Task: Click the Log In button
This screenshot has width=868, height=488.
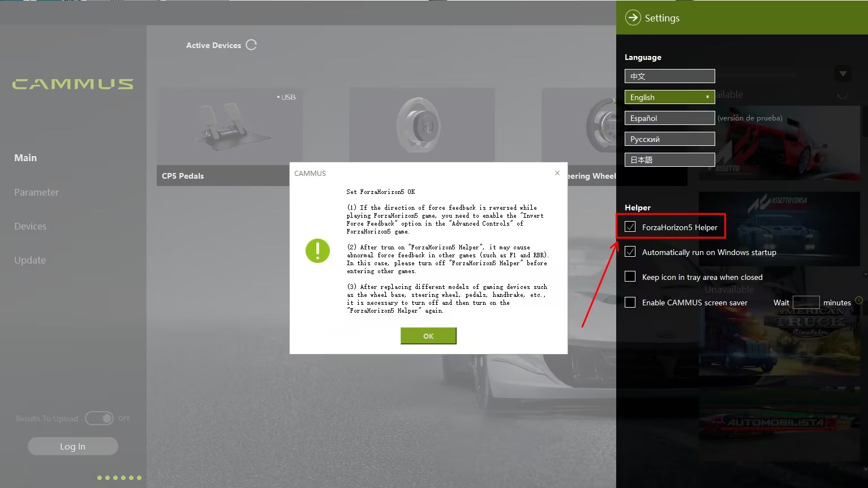Action: point(72,446)
